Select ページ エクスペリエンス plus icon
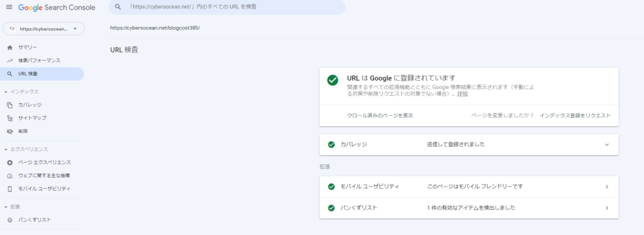Screen dimensions: 644x235 (10, 163)
